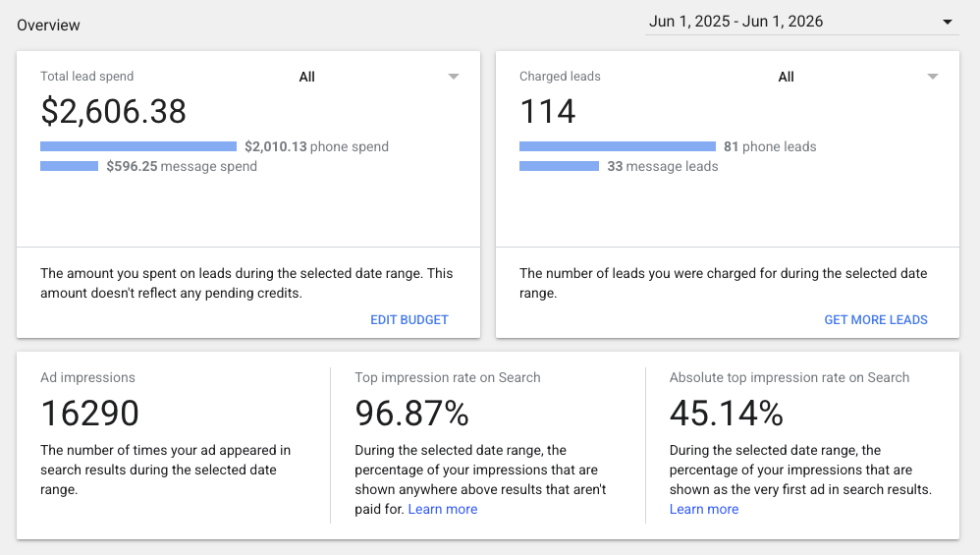980x555 pixels.
Task: Click the description about very first ad in search
Action: (800, 470)
